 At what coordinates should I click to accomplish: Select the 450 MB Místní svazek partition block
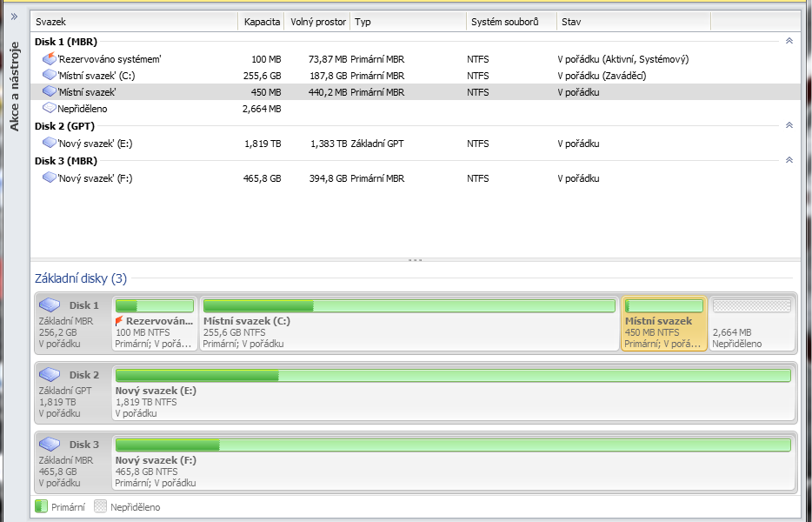663,324
